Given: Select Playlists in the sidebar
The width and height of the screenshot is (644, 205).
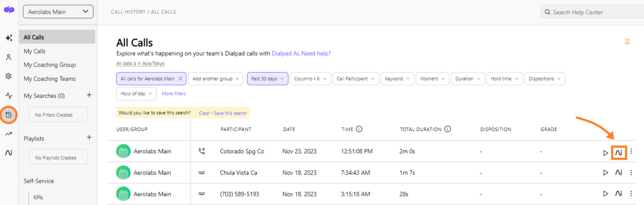Looking at the screenshot, I should pyautogui.click(x=34, y=138).
